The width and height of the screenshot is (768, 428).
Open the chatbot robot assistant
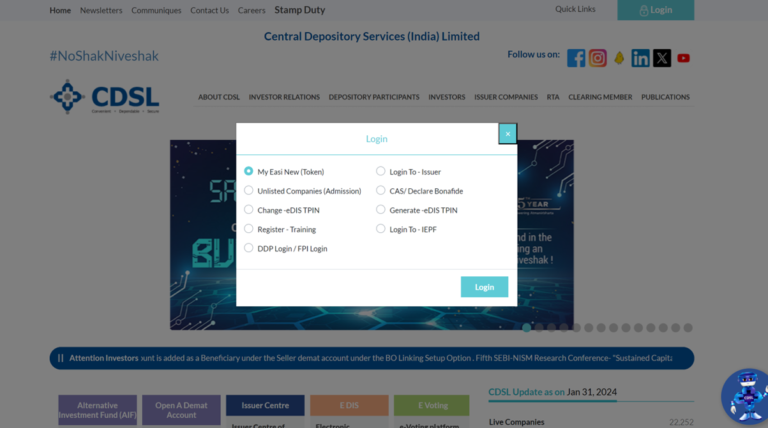746,396
